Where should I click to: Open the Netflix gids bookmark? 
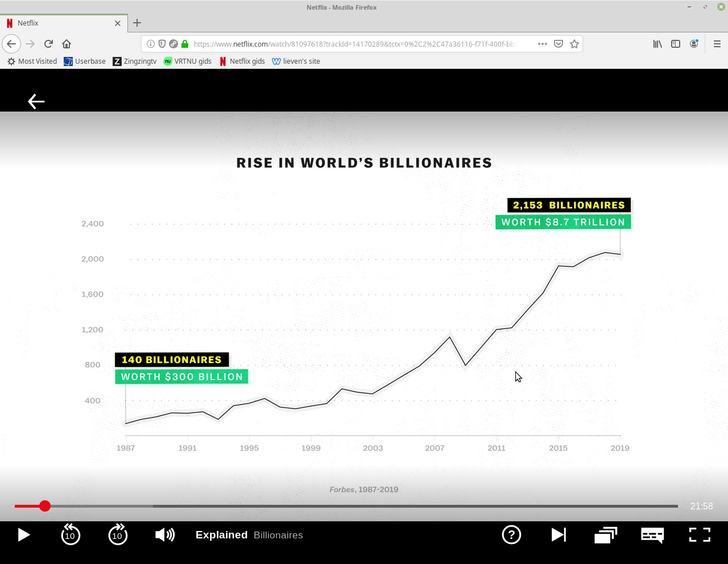pyautogui.click(x=242, y=61)
